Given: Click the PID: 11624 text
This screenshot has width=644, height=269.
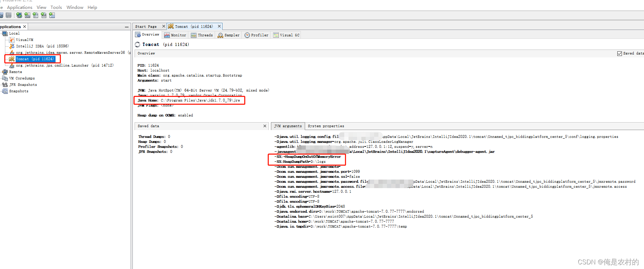Looking at the screenshot, I should click(x=148, y=66).
